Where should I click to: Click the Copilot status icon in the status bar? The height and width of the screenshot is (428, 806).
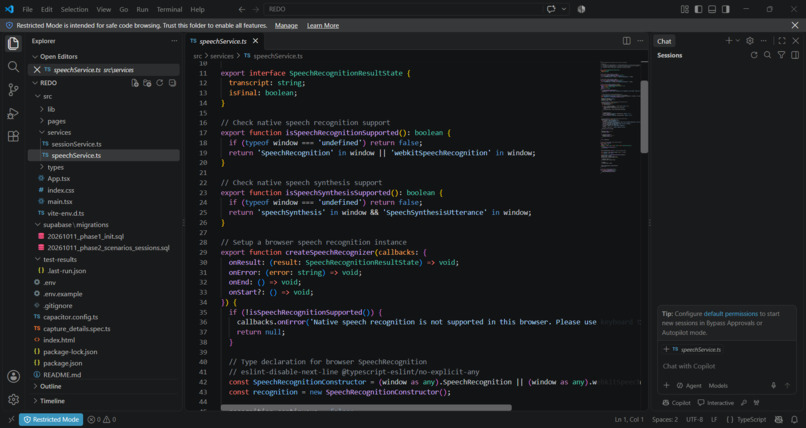pyautogui.click(x=778, y=420)
